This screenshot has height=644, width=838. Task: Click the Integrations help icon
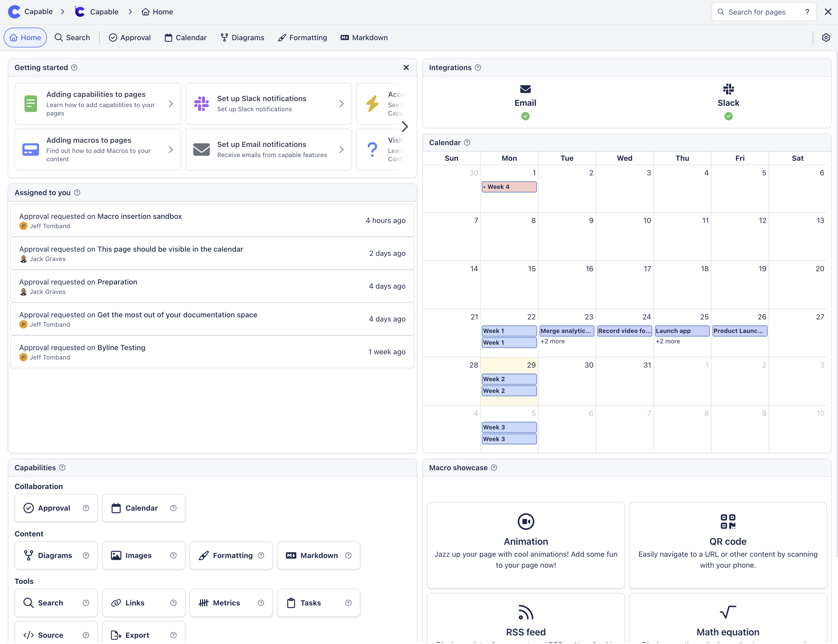(x=478, y=67)
